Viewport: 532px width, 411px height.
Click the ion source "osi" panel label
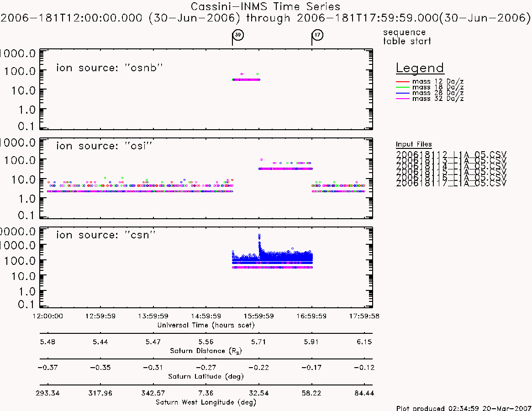pyautogui.click(x=104, y=146)
